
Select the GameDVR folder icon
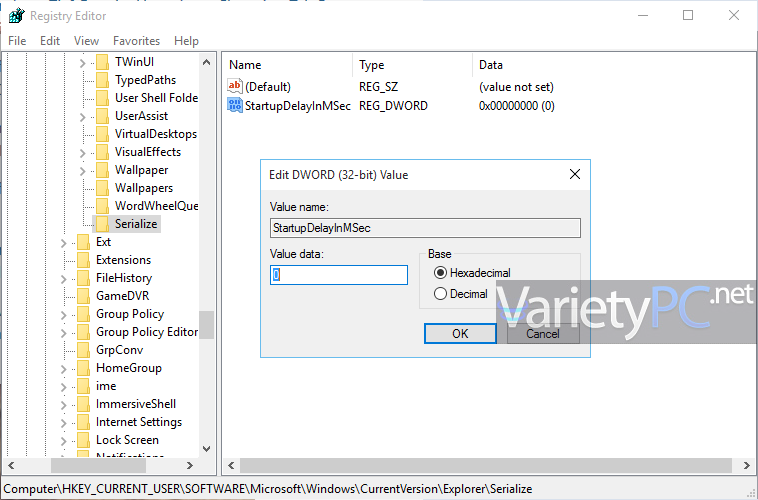coord(84,296)
